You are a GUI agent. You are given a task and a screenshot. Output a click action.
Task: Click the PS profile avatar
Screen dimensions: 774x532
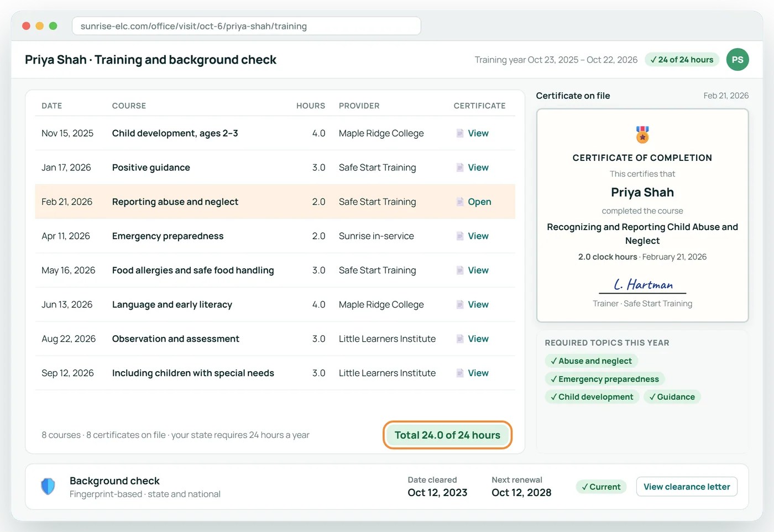tap(738, 60)
